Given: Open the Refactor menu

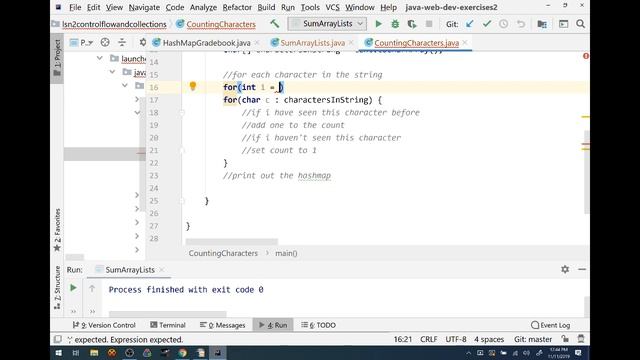Looking at the screenshot, I should coord(237,7).
